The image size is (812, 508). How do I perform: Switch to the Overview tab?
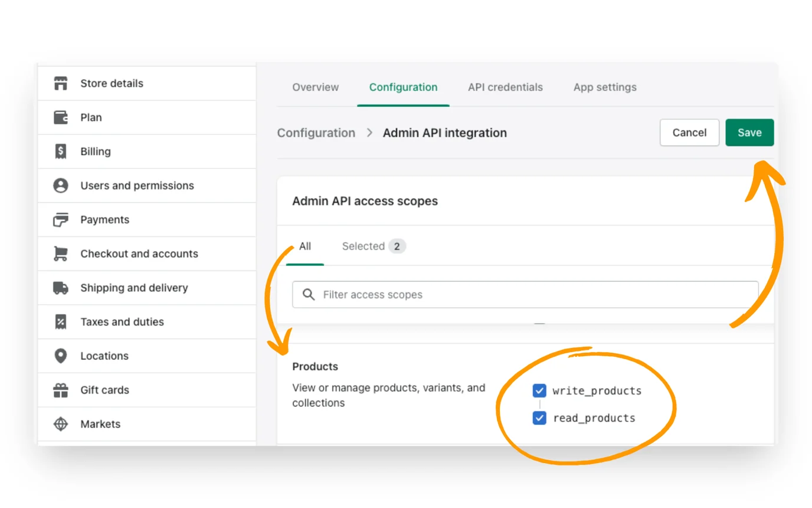(315, 87)
